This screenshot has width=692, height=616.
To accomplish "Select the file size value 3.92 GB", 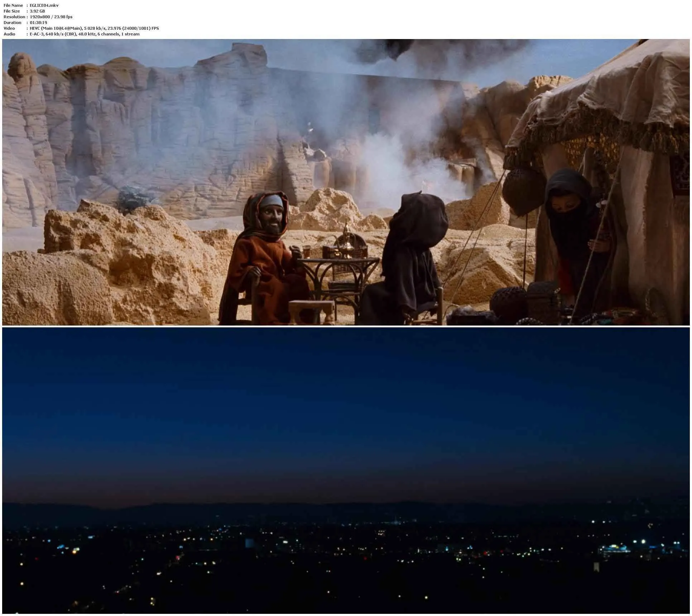I will [37, 11].
